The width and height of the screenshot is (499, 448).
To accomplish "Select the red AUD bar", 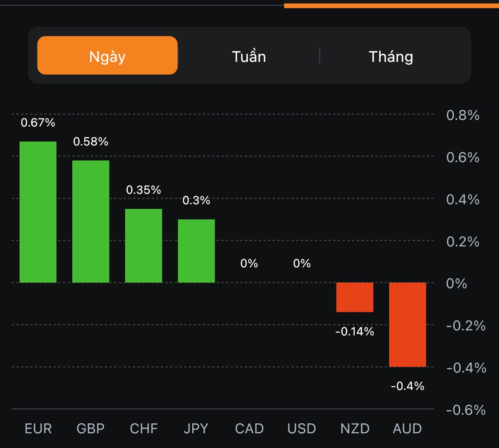I will click(407, 325).
